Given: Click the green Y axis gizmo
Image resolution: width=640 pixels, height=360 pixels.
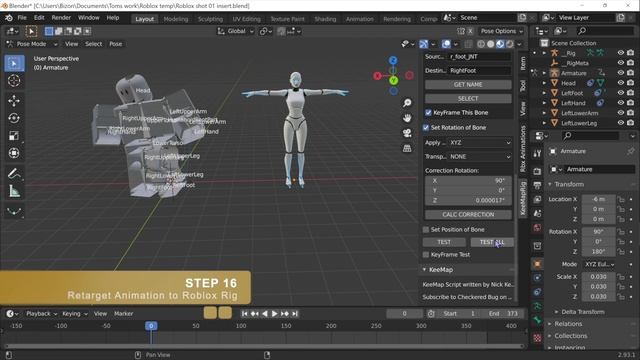Looking at the screenshot, I should [393, 80].
